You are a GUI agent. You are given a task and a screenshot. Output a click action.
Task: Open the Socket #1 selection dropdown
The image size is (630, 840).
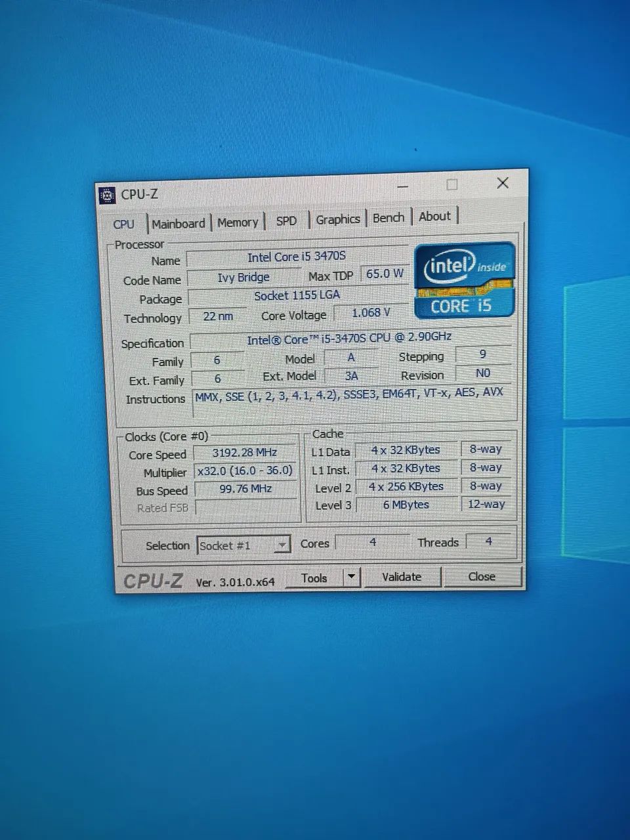pyautogui.click(x=243, y=545)
